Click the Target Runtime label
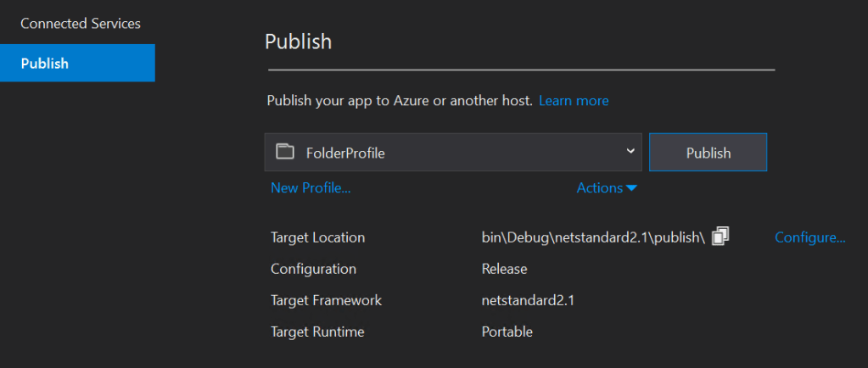This screenshot has width=868, height=368. pyautogui.click(x=317, y=332)
